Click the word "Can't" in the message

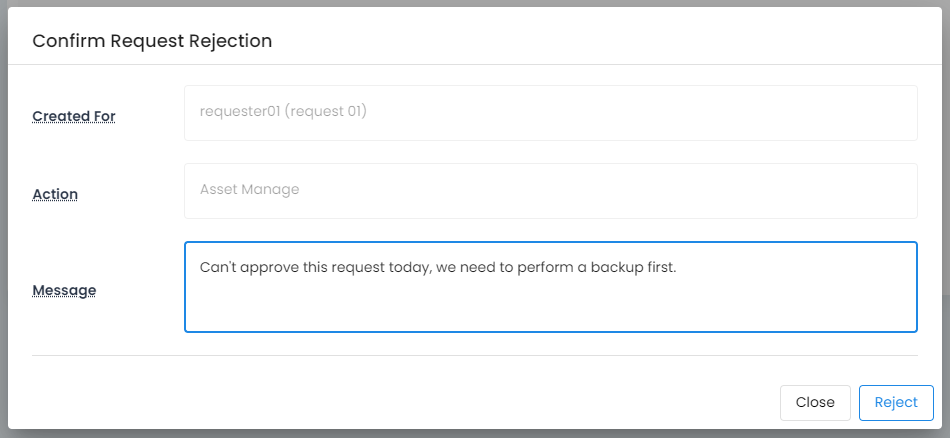coord(218,268)
